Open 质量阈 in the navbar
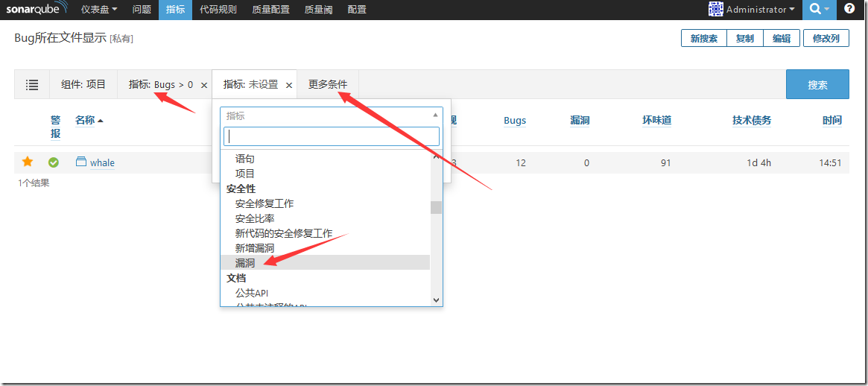 pyautogui.click(x=319, y=10)
